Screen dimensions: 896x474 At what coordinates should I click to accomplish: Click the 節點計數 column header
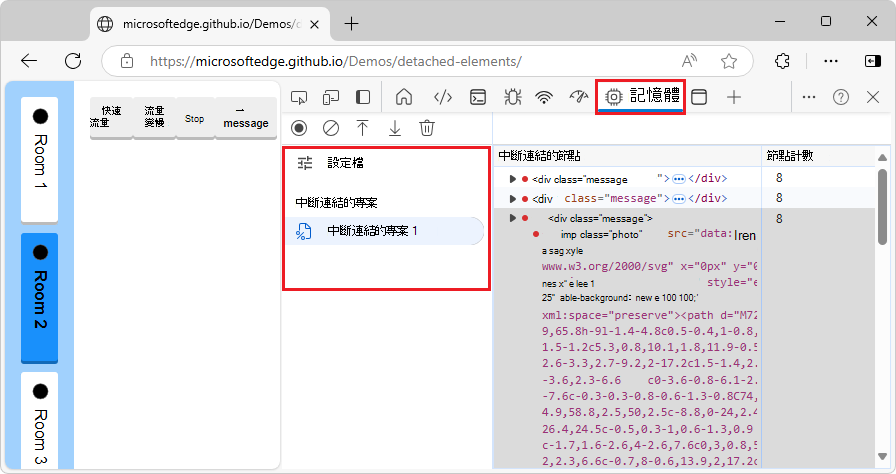click(818, 156)
